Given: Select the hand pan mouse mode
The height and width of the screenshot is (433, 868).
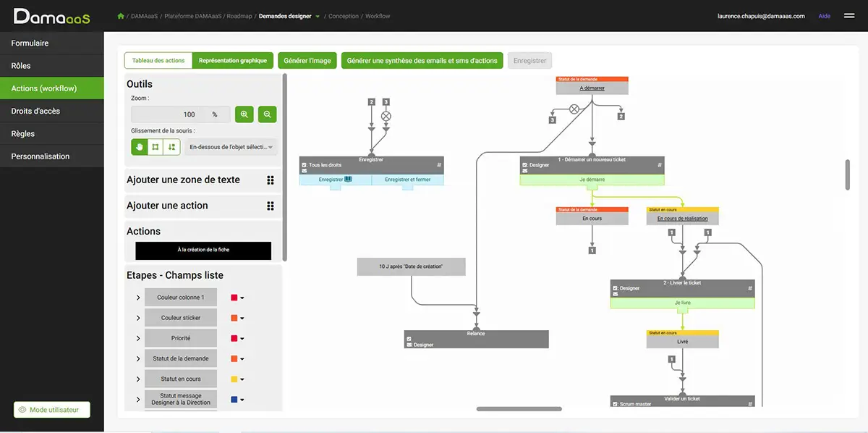Looking at the screenshot, I should [x=139, y=147].
